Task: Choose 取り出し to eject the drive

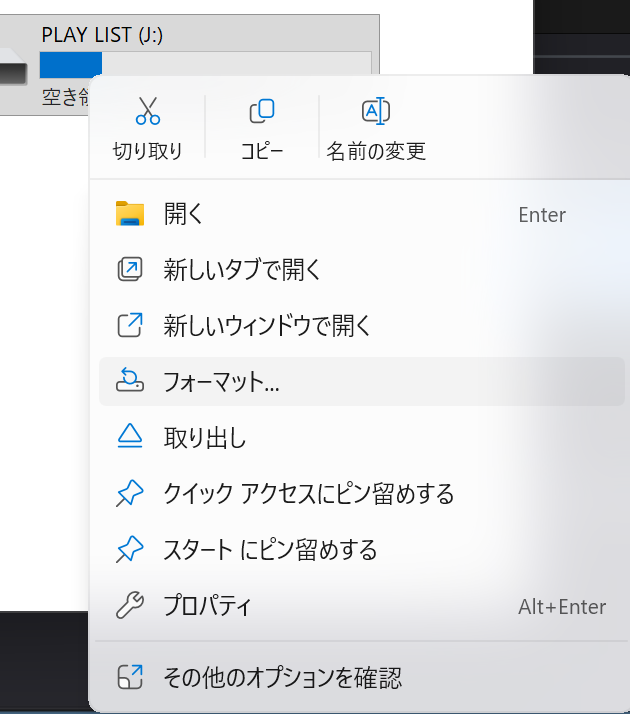Action: point(205,438)
